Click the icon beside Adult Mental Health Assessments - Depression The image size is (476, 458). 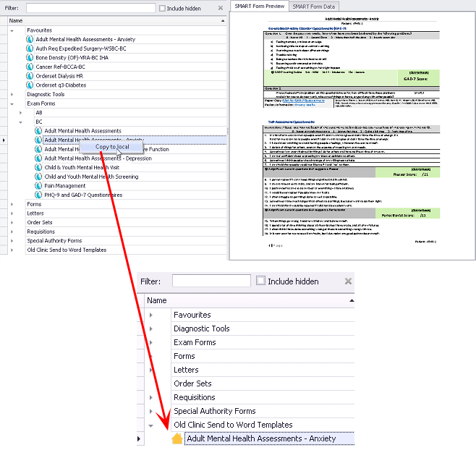coord(38,158)
